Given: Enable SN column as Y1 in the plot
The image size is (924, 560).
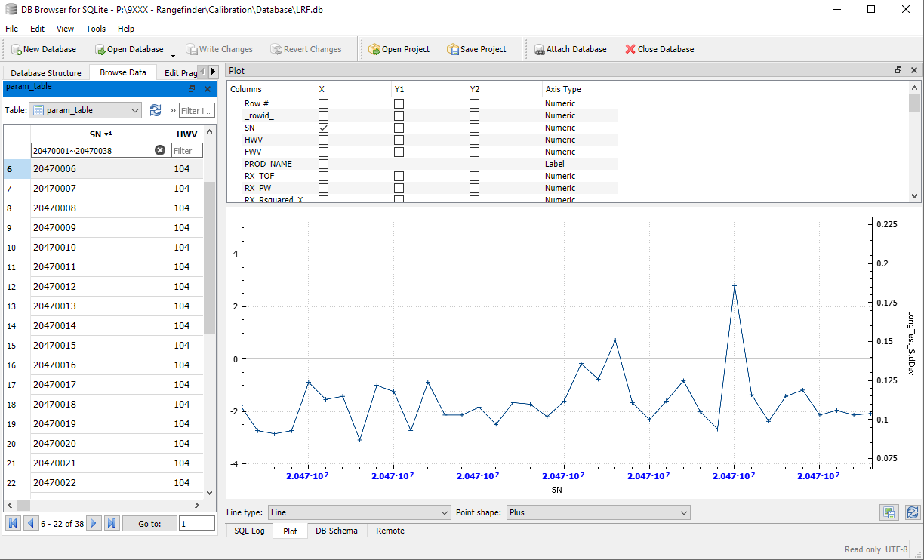Looking at the screenshot, I should (399, 128).
